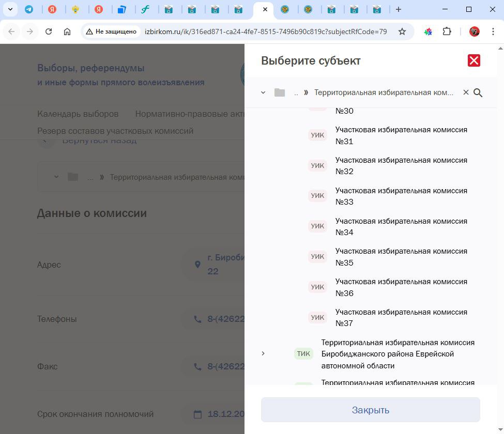Click the colorful extension icon in toolbar
The width and height of the screenshot is (504, 434).
click(x=428, y=32)
